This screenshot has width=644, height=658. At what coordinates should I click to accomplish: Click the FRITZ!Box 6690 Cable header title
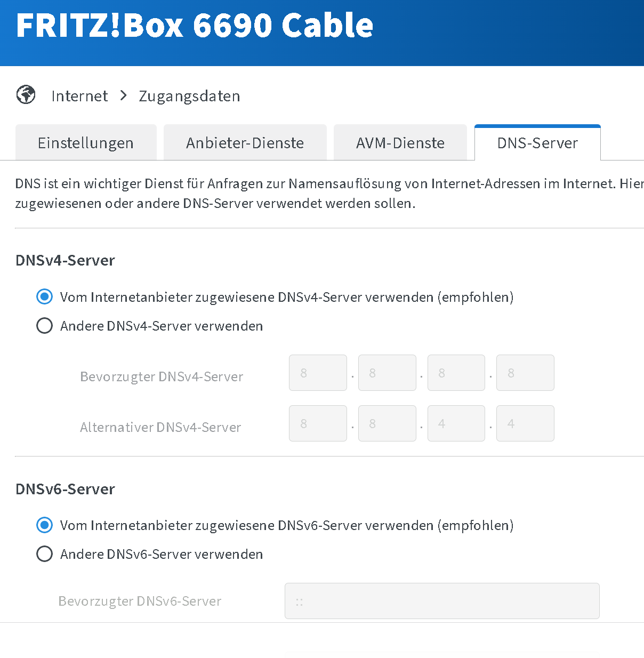(195, 25)
